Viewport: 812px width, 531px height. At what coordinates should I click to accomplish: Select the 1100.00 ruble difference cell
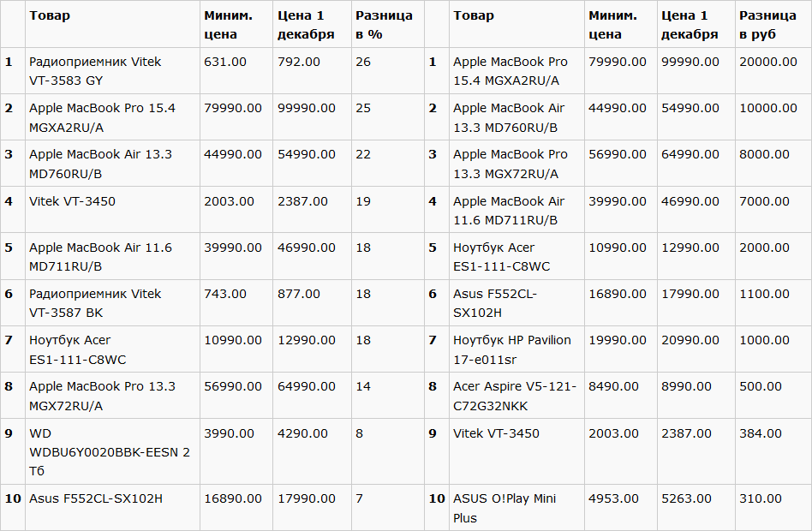764,294
